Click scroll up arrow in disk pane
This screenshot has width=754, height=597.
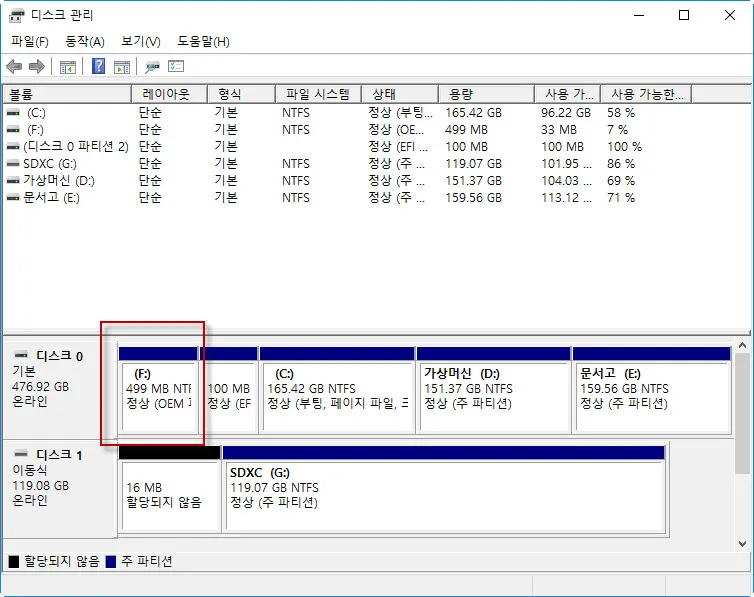742,345
